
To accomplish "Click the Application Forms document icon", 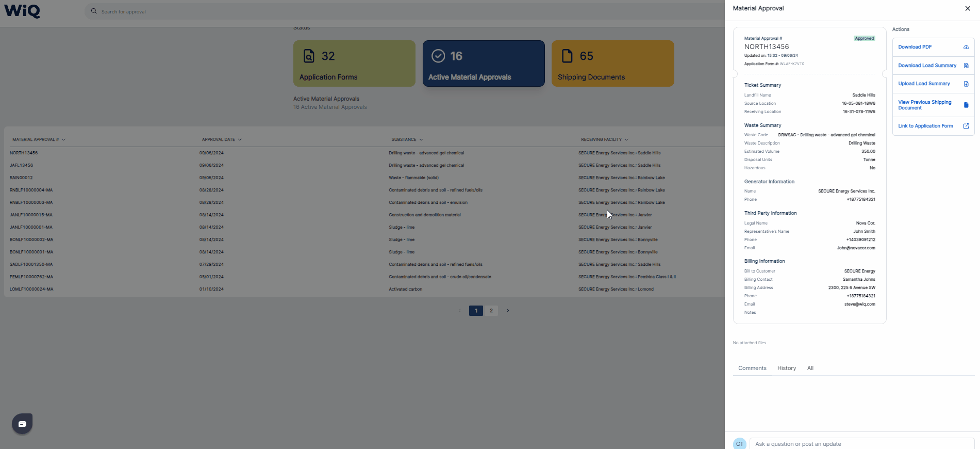I will (309, 56).
